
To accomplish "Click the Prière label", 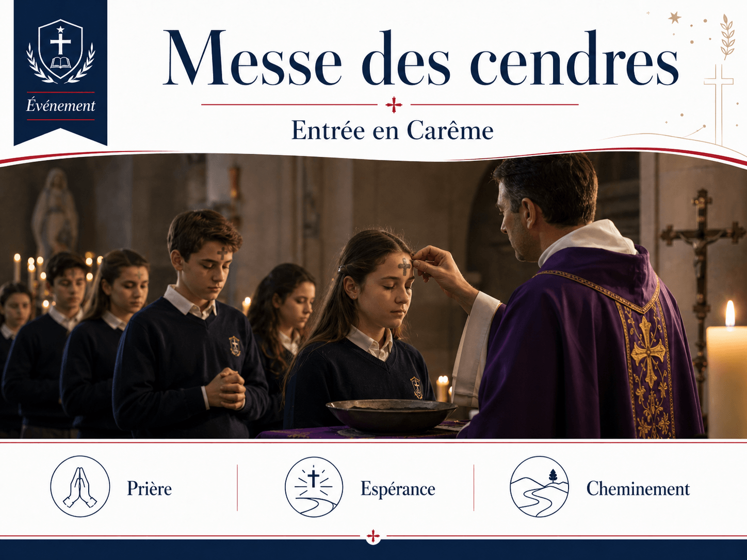I will tap(150, 488).
